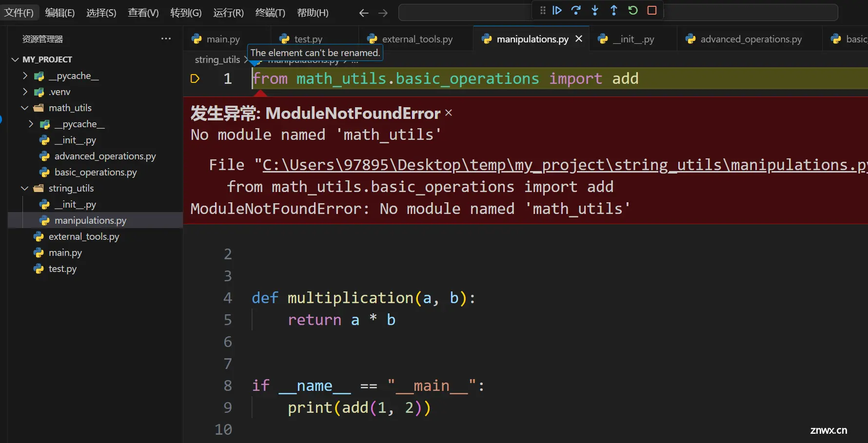Open __init__.py under math_utils

pyautogui.click(x=75, y=140)
